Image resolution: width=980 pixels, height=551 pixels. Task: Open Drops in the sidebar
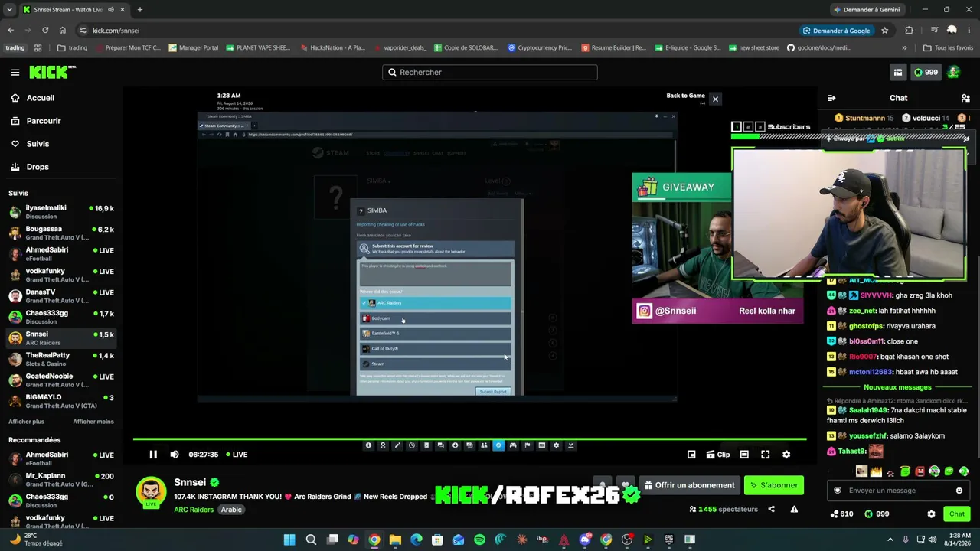click(x=38, y=167)
